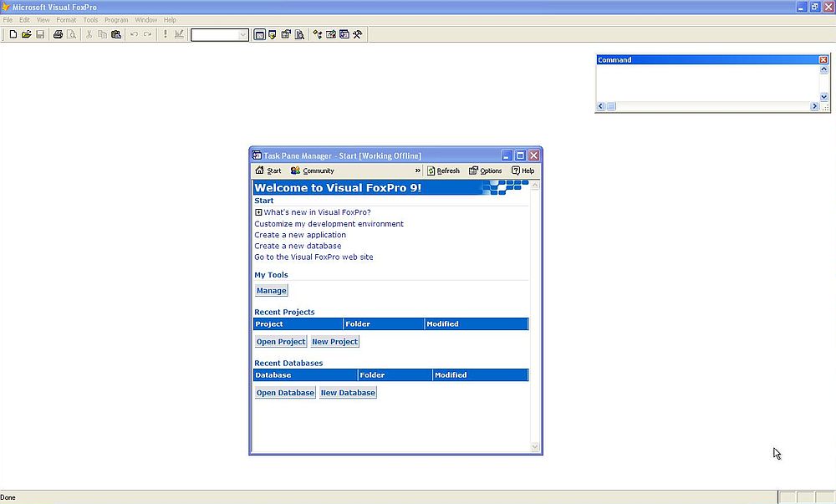Image resolution: width=836 pixels, height=504 pixels.
Task: Expand the Task Pane toolbar overflow chevron
Action: coord(417,171)
